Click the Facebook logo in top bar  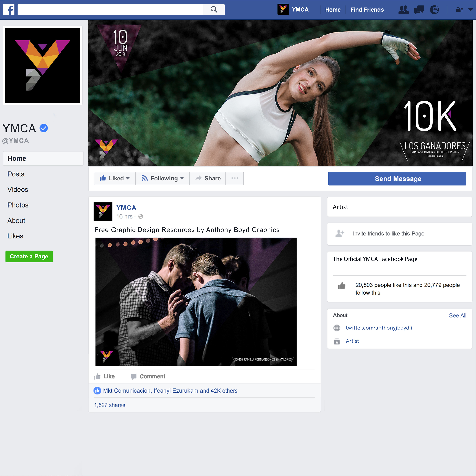coord(9,10)
